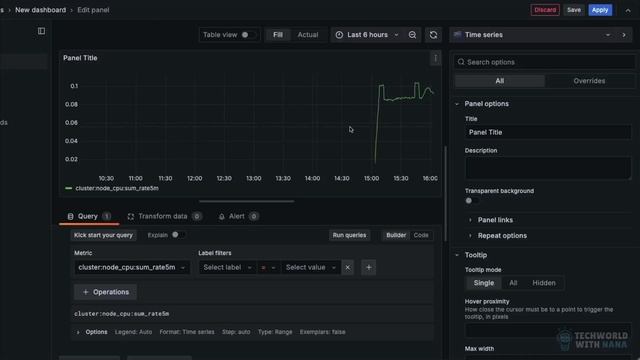The height and width of the screenshot is (360, 640).
Task: Expand the query Options row
Action: click(x=96, y=332)
